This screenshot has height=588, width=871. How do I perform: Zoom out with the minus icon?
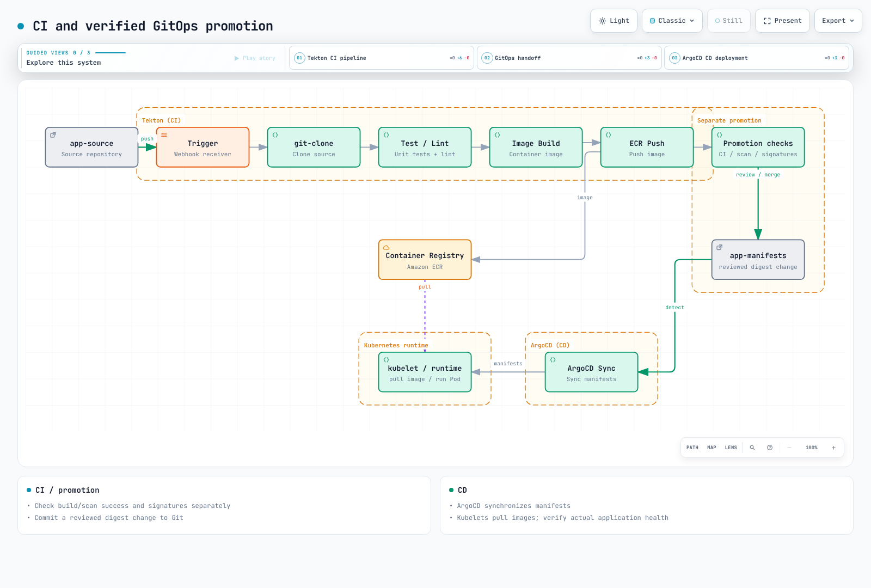pyautogui.click(x=789, y=448)
